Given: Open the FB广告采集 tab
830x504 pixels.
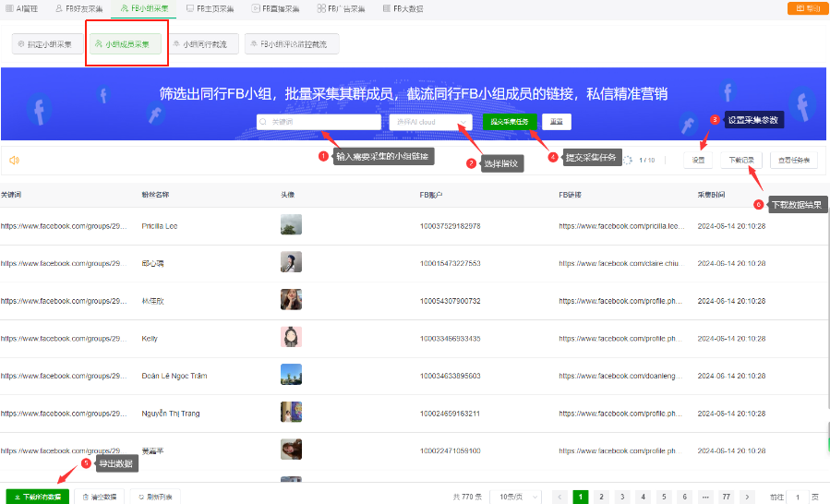Looking at the screenshot, I should (x=342, y=8).
